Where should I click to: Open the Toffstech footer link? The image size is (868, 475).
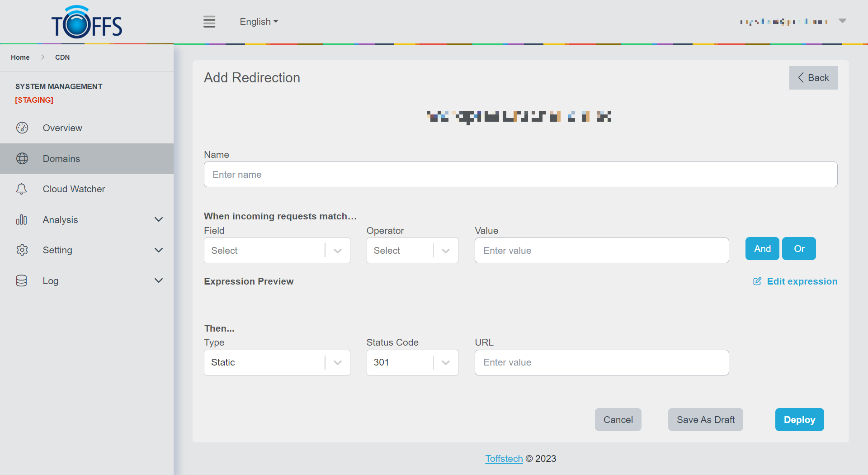click(x=504, y=459)
